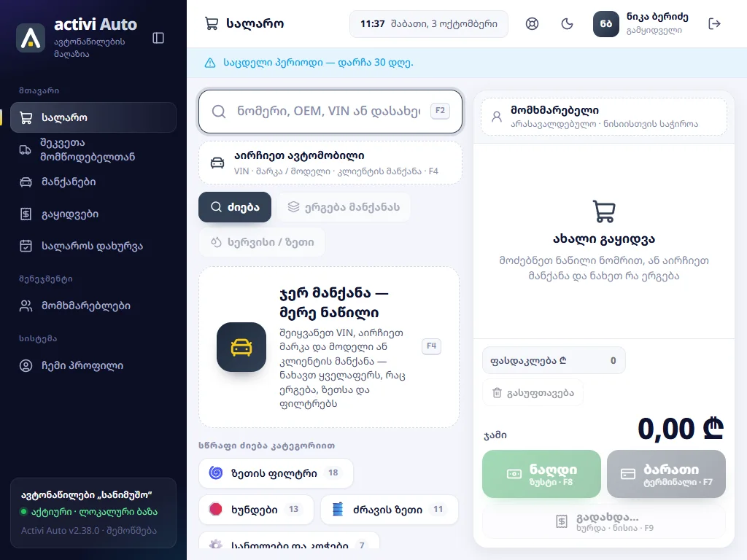This screenshot has width=747, height=560.
Task: Select the ძიება tab
Action: coord(235,207)
